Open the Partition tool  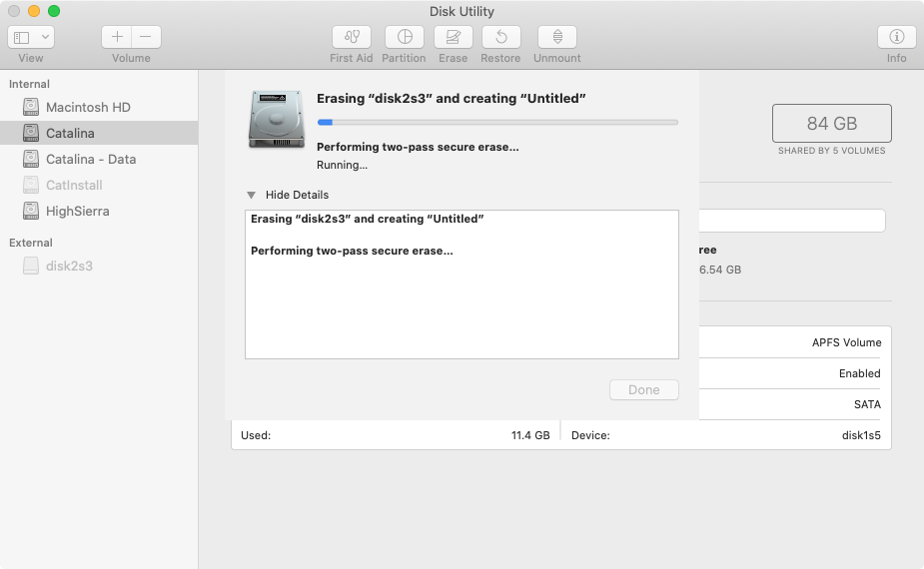(405, 37)
